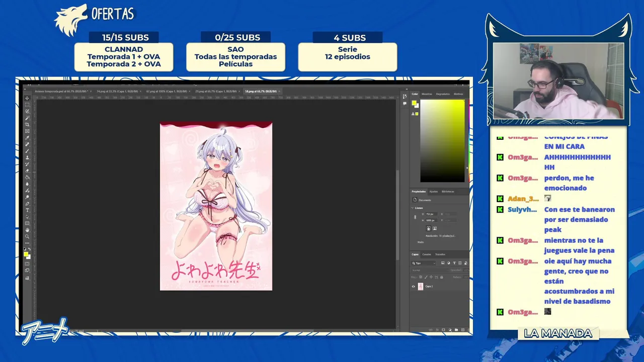Toggle lock position

click(431, 277)
